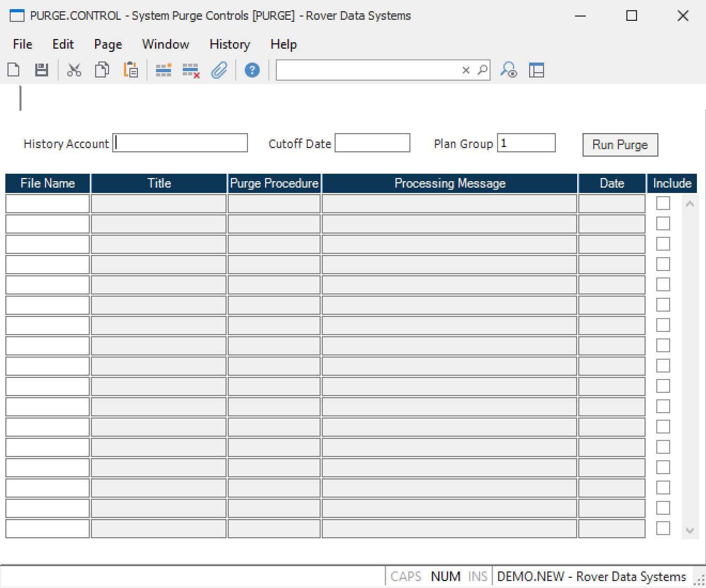Check the Include box in the last row
Image resolution: width=706 pixels, height=588 pixels.
663,528
